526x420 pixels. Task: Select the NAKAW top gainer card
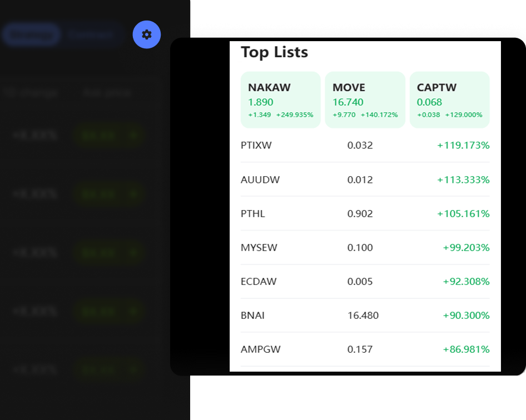click(280, 99)
